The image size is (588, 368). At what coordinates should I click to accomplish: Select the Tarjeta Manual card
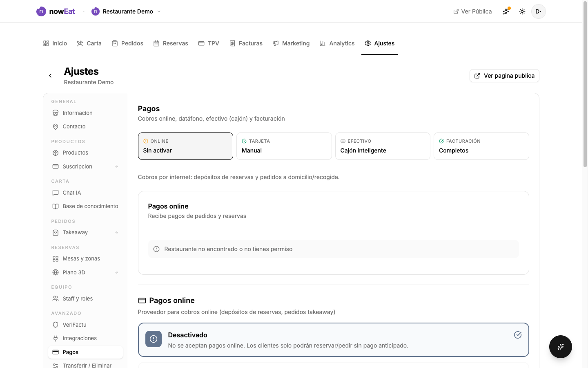click(x=284, y=146)
